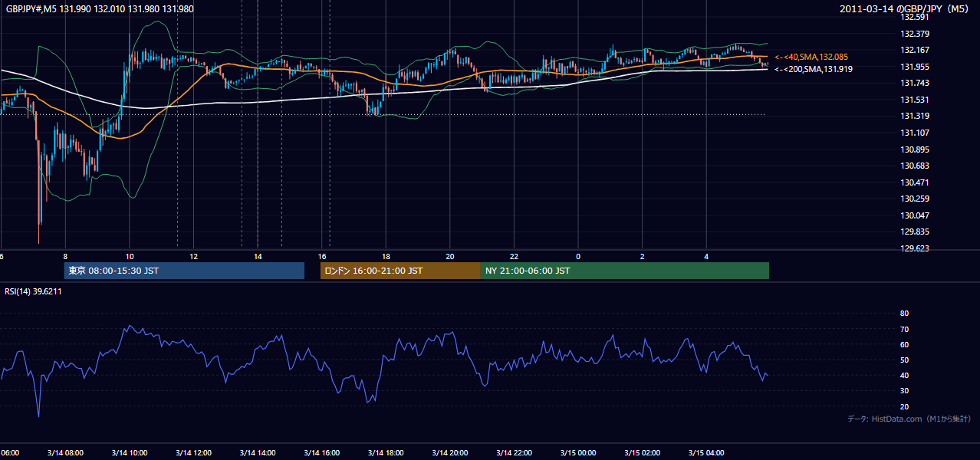Click RSI scale value 50
980x460 pixels.
904,360
